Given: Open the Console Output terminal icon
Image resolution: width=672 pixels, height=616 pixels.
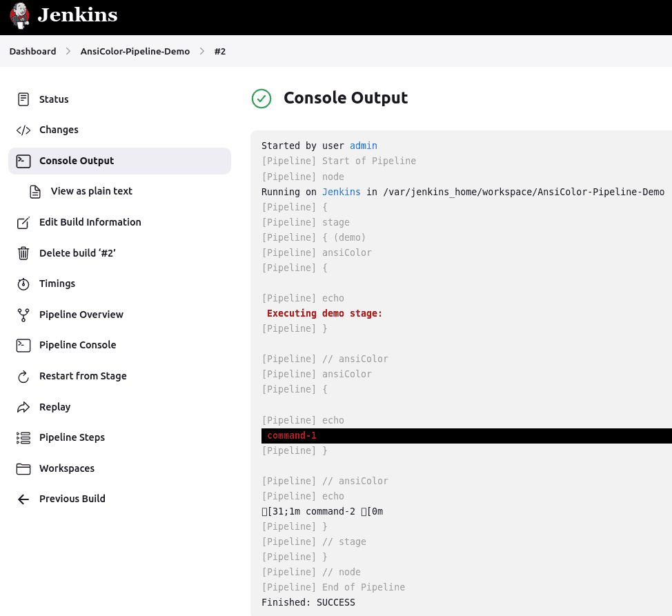Looking at the screenshot, I should (x=23, y=160).
